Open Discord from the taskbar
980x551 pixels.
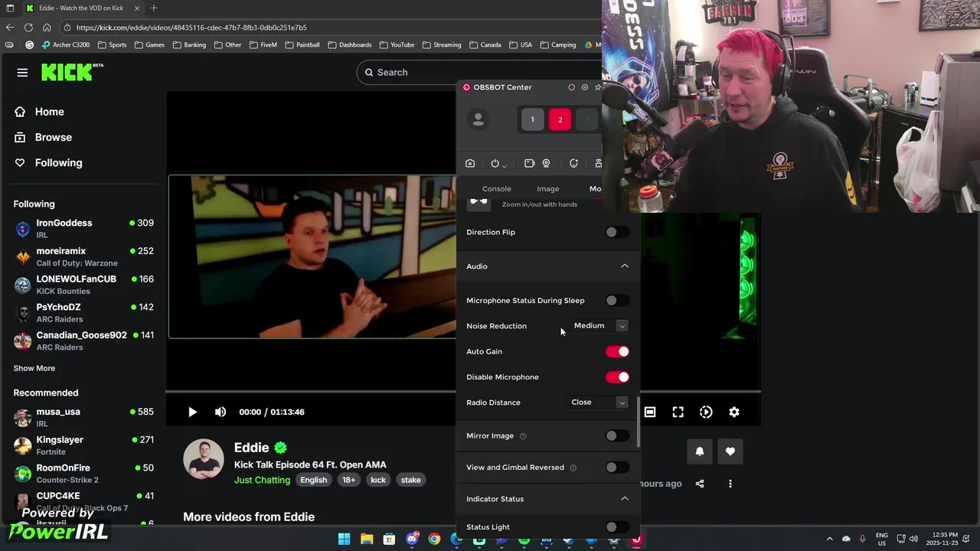click(412, 540)
